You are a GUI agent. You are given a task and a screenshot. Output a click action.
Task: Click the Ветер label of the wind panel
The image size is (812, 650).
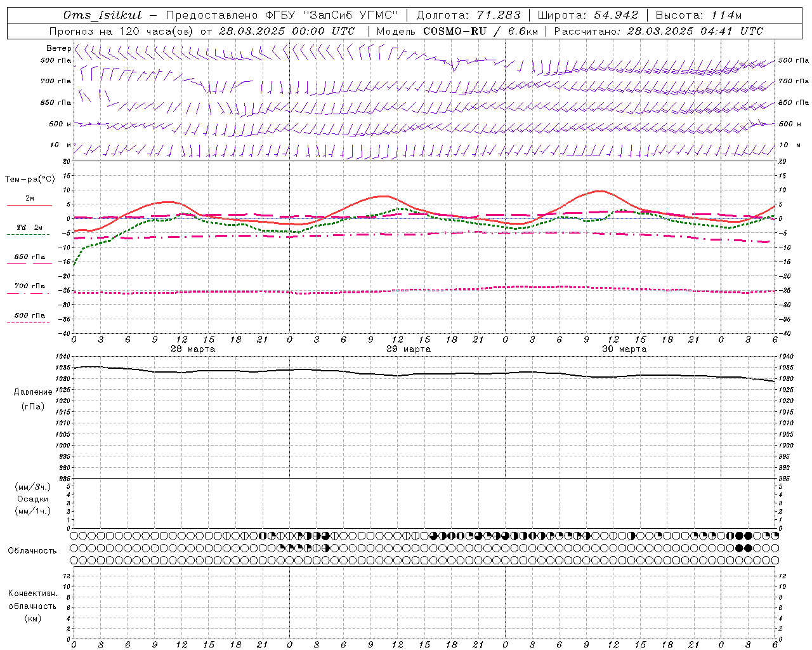click(x=58, y=48)
